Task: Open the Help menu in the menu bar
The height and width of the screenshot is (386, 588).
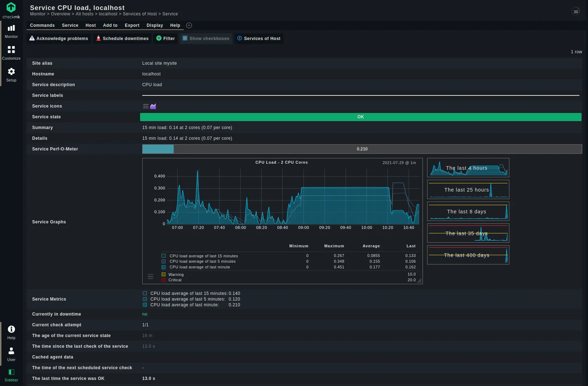Action: tap(175, 25)
